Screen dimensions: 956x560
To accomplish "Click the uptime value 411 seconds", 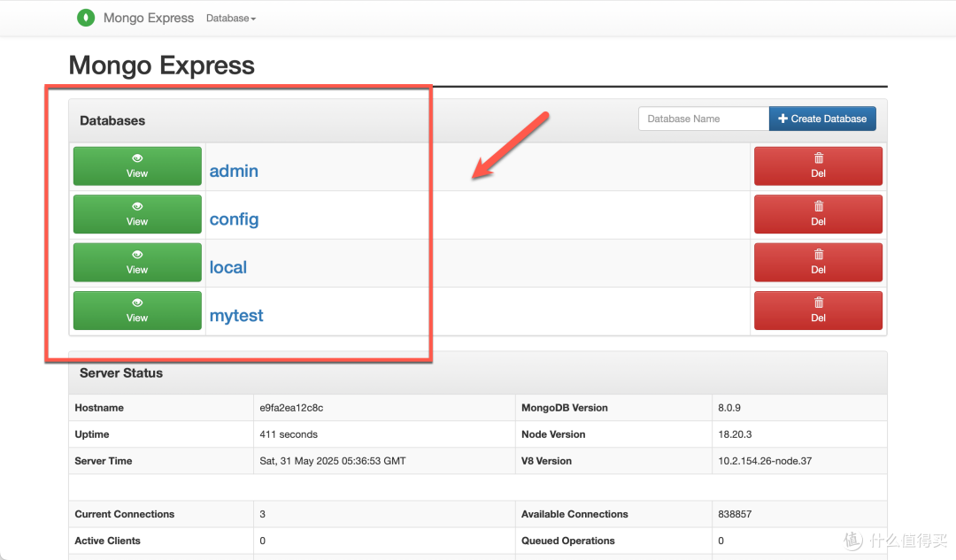I will coord(289,434).
